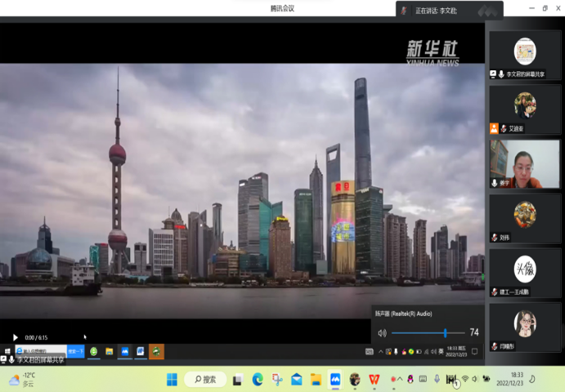Open Wi-Fi network tray icon

coord(465,379)
